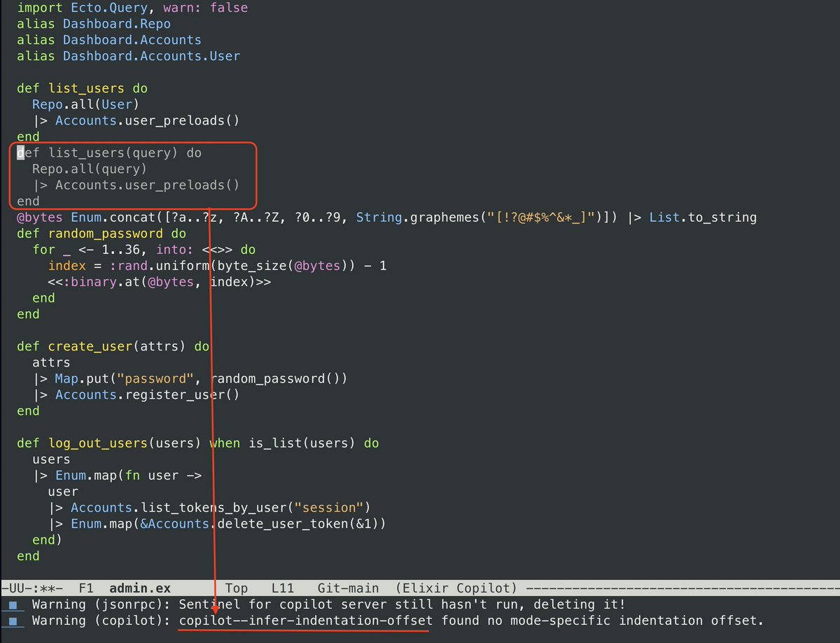Click the greyed 'Repo.all(query)' suggestion line
Viewport: 840px width, 643px height.
click(90, 169)
